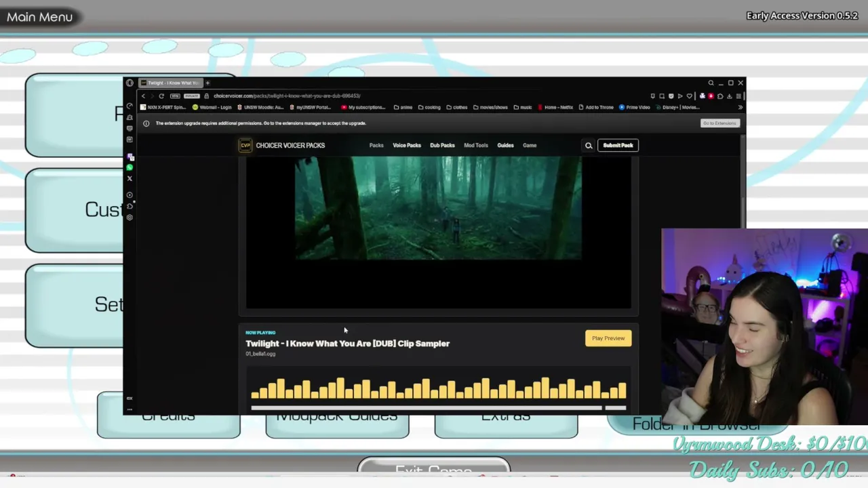Open the player sidebar icon

point(130,195)
